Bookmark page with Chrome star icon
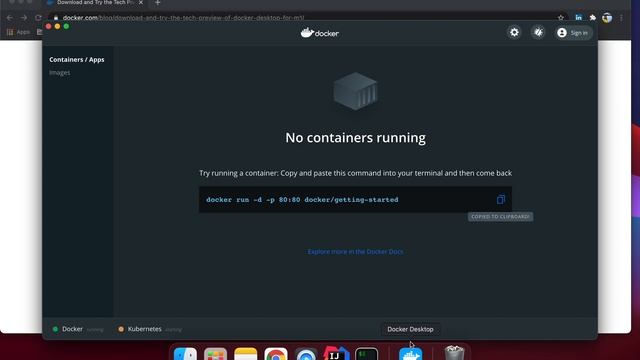 [561, 18]
